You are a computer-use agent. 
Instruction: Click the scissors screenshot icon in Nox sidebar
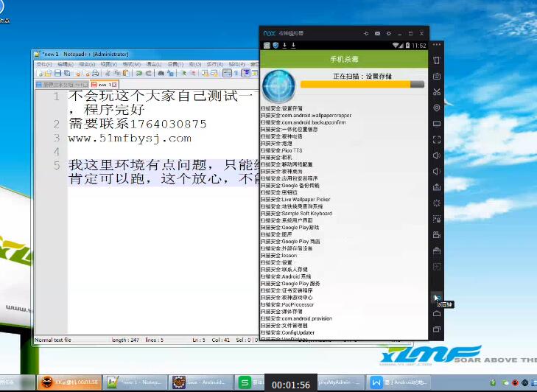click(437, 92)
